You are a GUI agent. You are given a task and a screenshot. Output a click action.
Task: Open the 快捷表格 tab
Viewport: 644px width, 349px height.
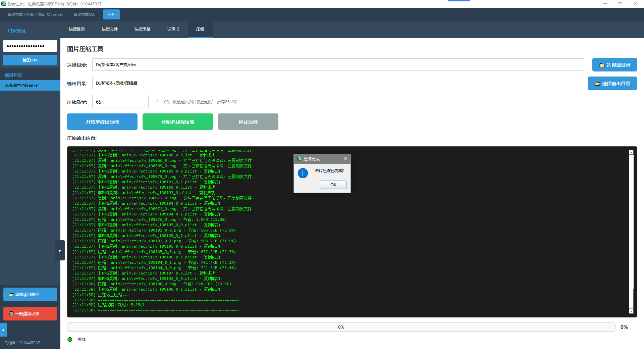143,29
